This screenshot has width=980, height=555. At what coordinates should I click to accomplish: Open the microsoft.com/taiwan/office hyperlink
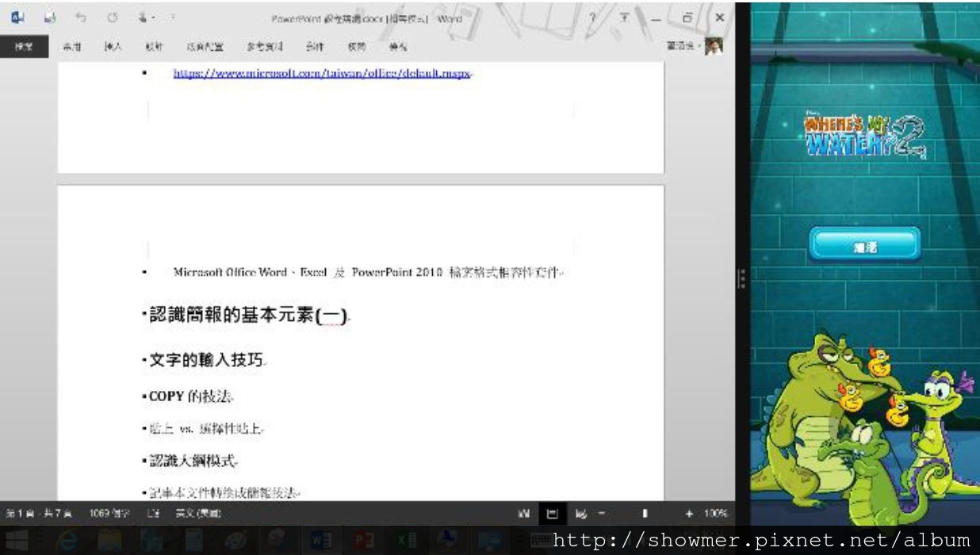coord(323,74)
